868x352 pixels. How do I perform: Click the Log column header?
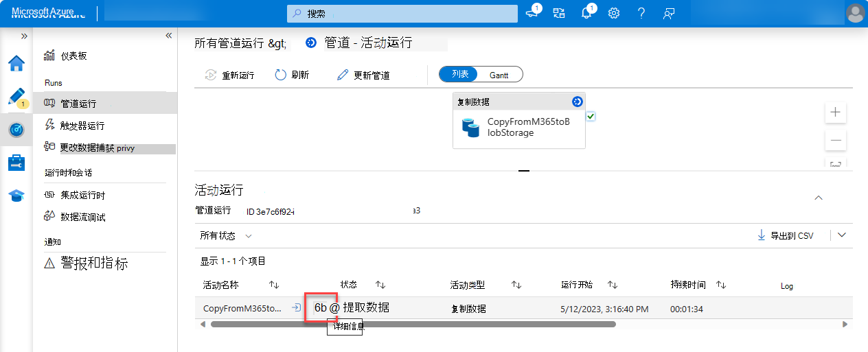click(787, 285)
